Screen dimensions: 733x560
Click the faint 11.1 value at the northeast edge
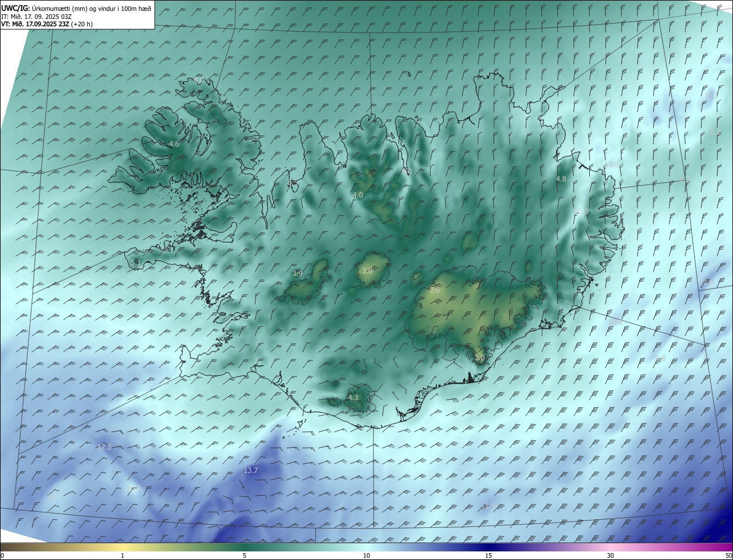tap(711, 94)
